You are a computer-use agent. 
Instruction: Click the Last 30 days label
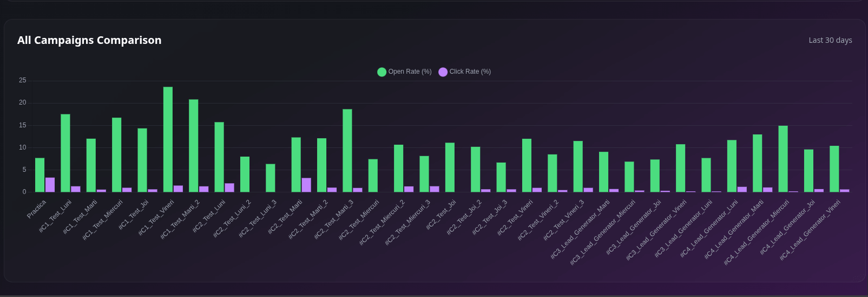coord(830,40)
